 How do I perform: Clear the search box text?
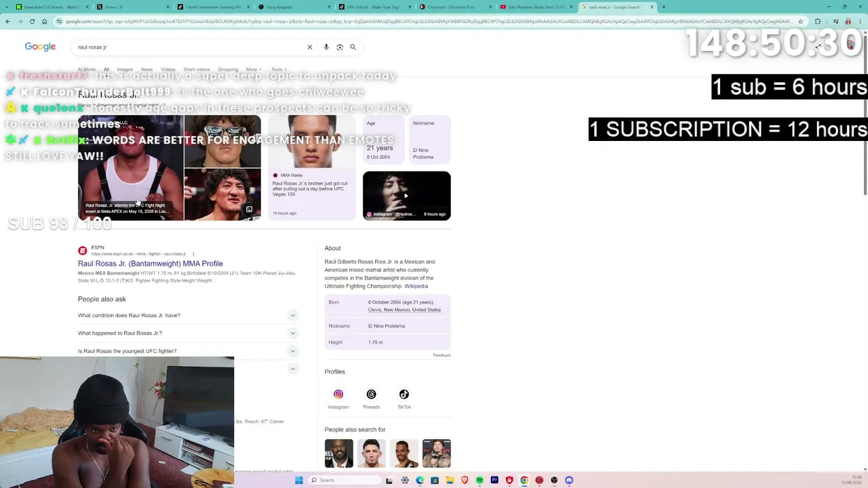[x=310, y=47]
